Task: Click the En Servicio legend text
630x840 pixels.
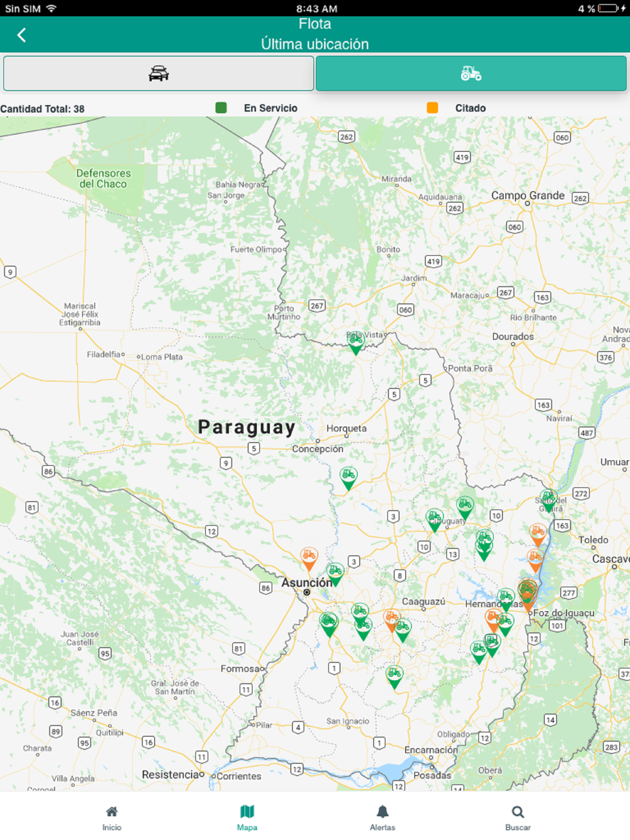Action: point(270,108)
